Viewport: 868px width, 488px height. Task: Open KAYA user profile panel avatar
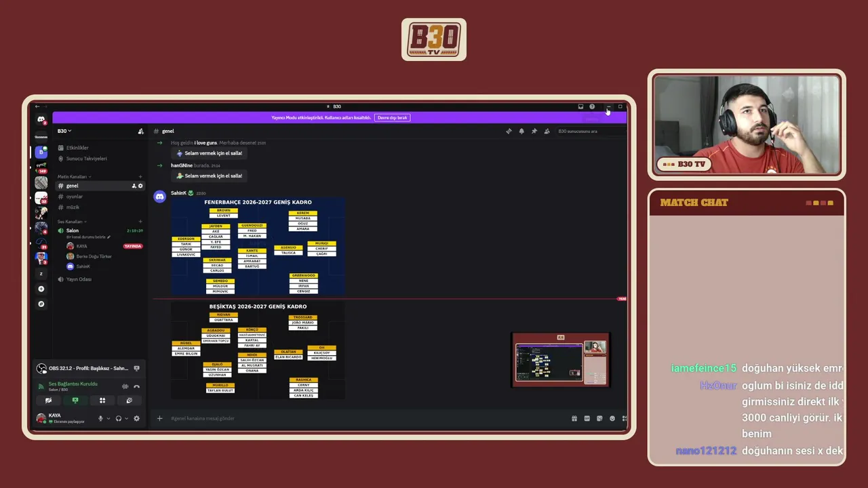(x=41, y=418)
